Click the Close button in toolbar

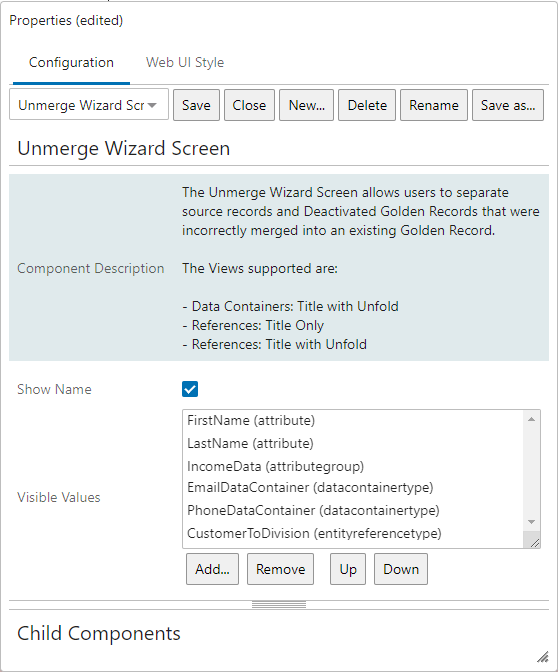click(249, 105)
